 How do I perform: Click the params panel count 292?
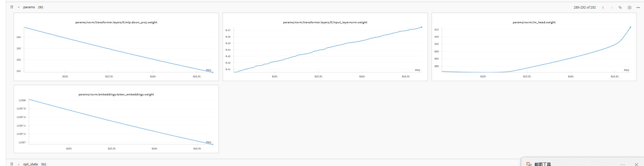pos(41,7)
